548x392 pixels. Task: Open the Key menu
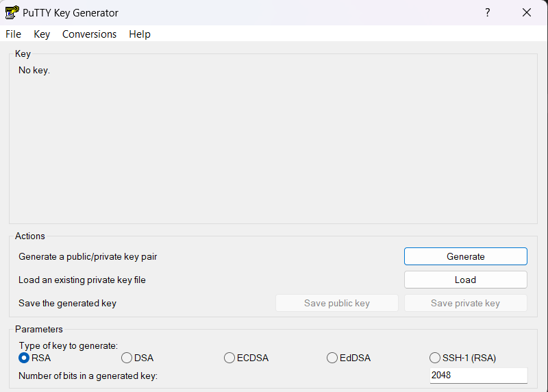click(x=42, y=34)
